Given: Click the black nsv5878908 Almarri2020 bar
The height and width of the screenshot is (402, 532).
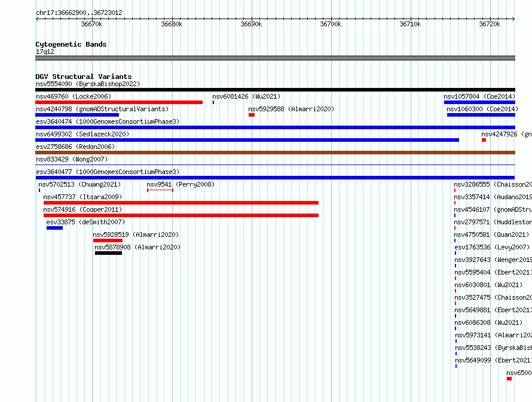Looking at the screenshot, I should click(108, 253).
